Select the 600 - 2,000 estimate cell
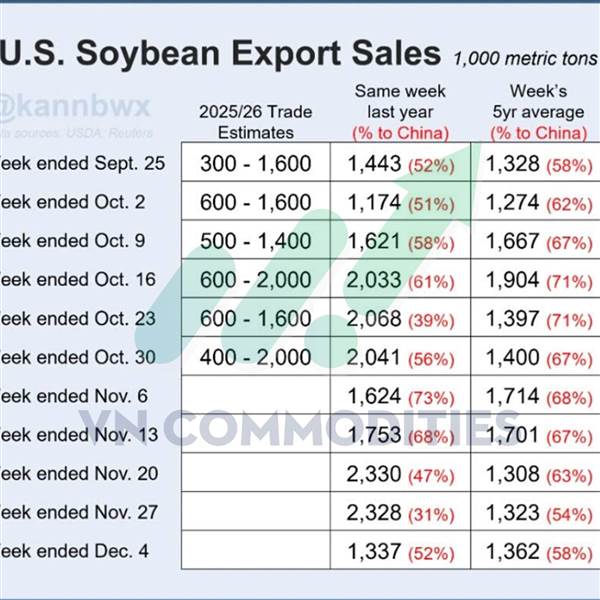The width and height of the screenshot is (600, 600). point(256,280)
